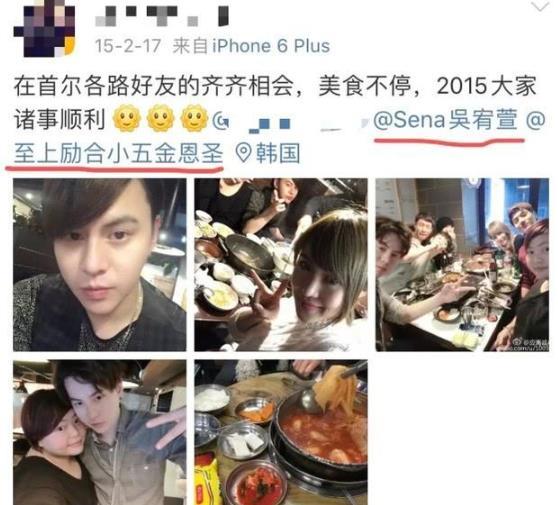
Task: Tap the first sunflower smiley emoji
Action: coord(127,118)
